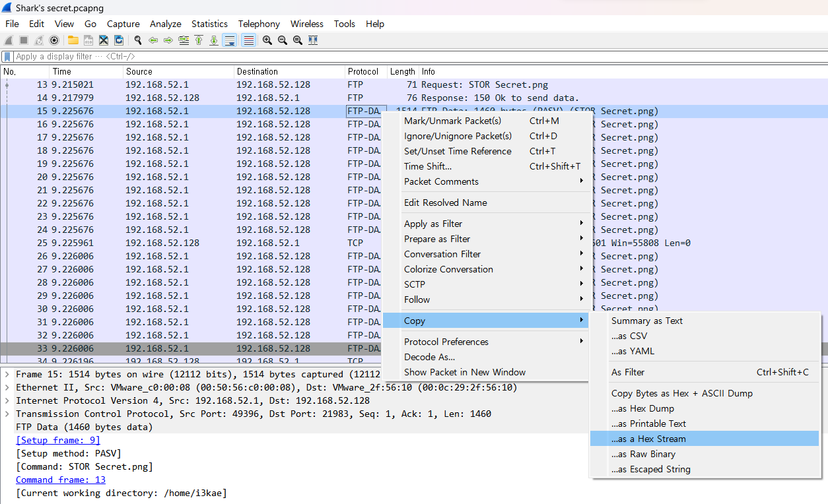Click the start capture shark fin icon
Viewport: 828px width, 504px height.
(x=9, y=40)
